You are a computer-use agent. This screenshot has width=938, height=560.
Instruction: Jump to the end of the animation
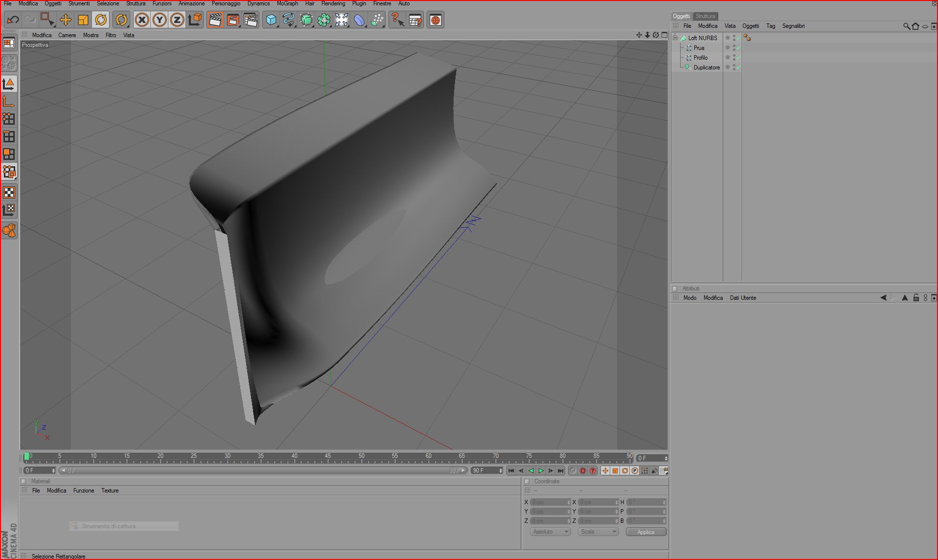pos(560,470)
